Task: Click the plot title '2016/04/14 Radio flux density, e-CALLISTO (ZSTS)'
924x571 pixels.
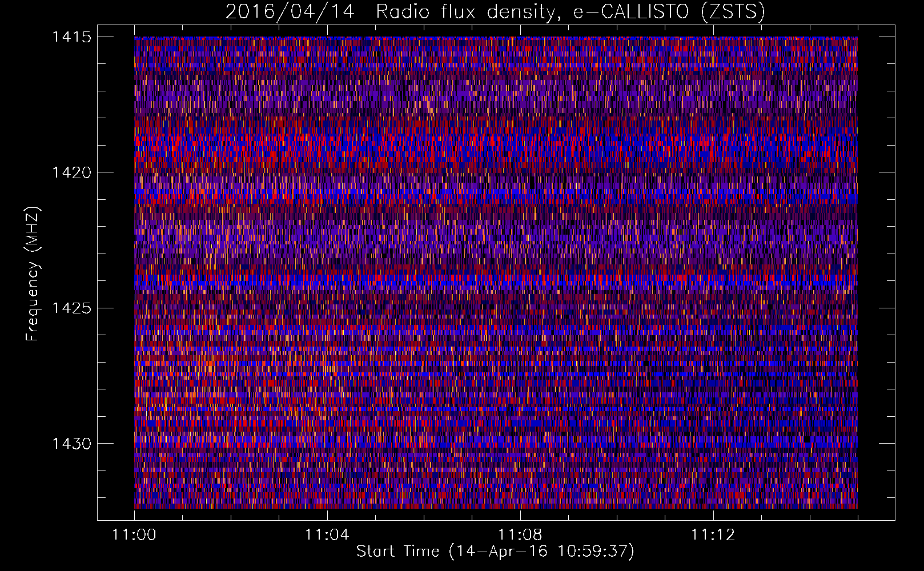Action: tap(495, 12)
